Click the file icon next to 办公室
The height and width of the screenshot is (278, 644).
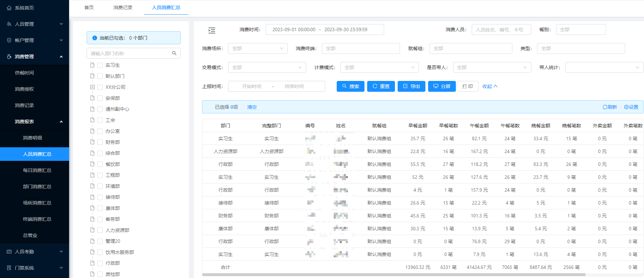point(92,131)
